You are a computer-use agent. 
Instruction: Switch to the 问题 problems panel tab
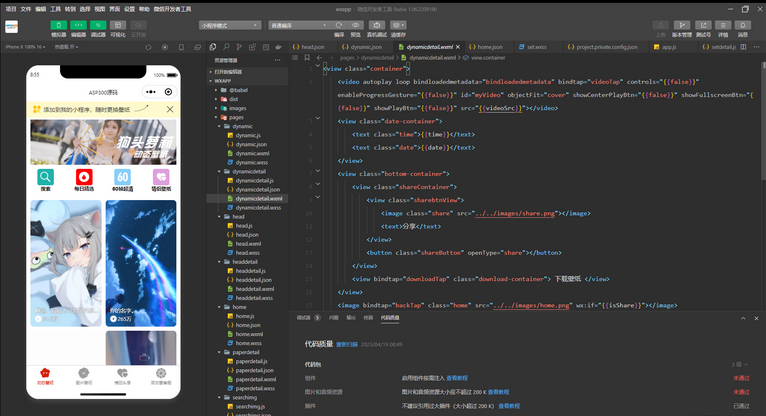334,317
